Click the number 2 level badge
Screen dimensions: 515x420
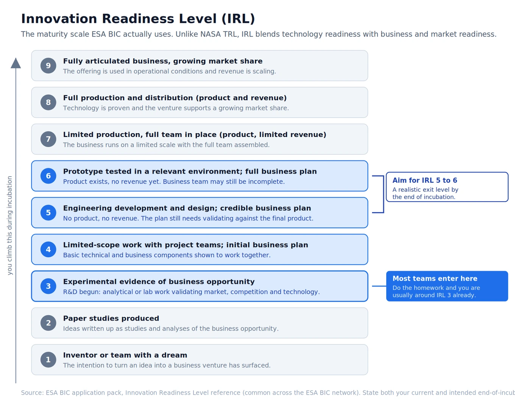pyautogui.click(x=48, y=323)
